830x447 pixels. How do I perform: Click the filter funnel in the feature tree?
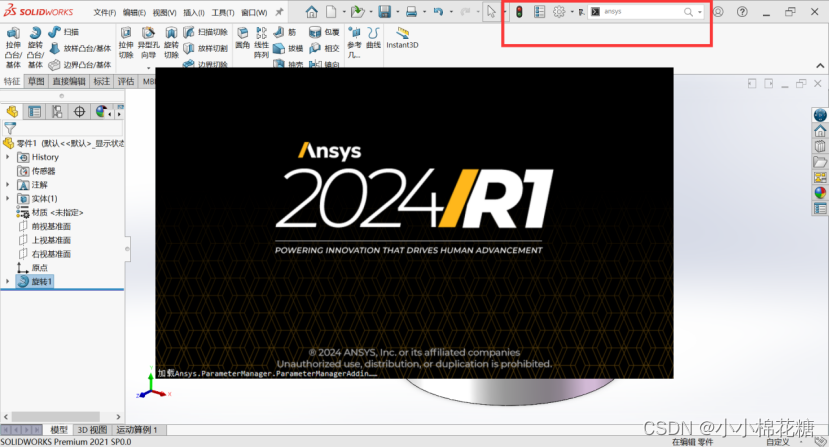pos(10,128)
